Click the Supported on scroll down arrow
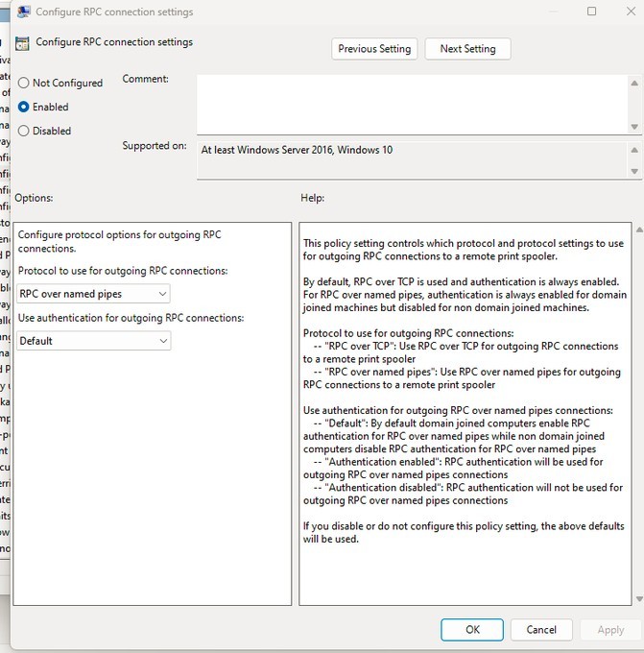This screenshot has height=653, width=644. [x=634, y=171]
